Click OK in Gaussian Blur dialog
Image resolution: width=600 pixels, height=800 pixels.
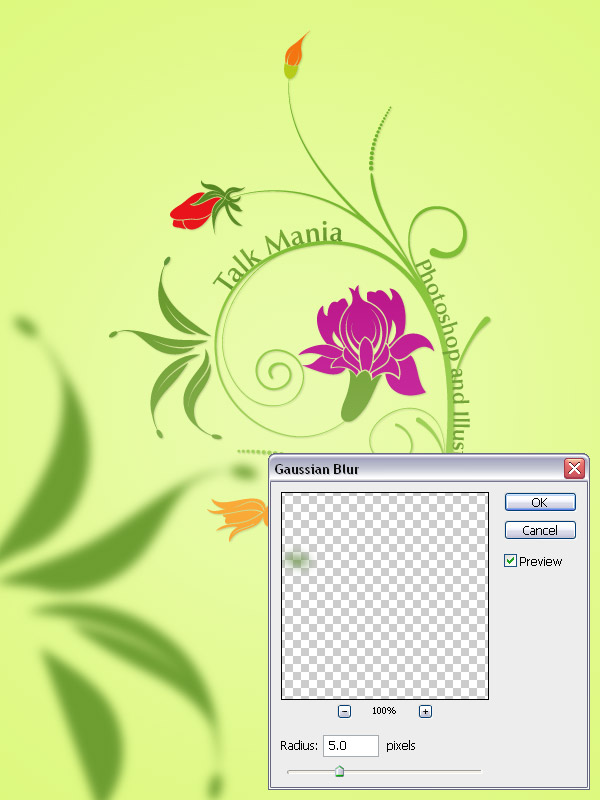(x=540, y=502)
